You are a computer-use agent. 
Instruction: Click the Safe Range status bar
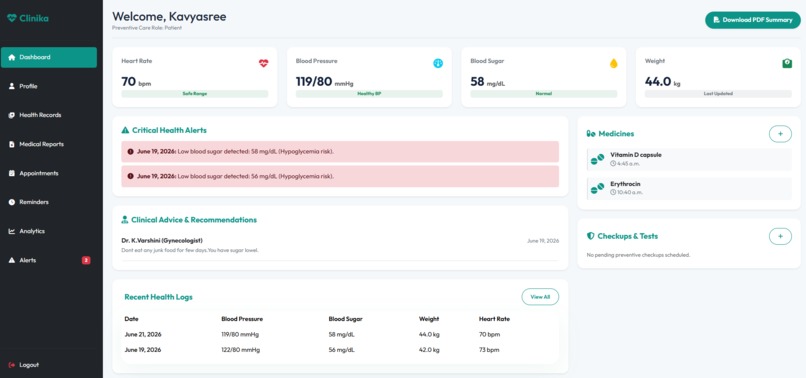[195, 94]
